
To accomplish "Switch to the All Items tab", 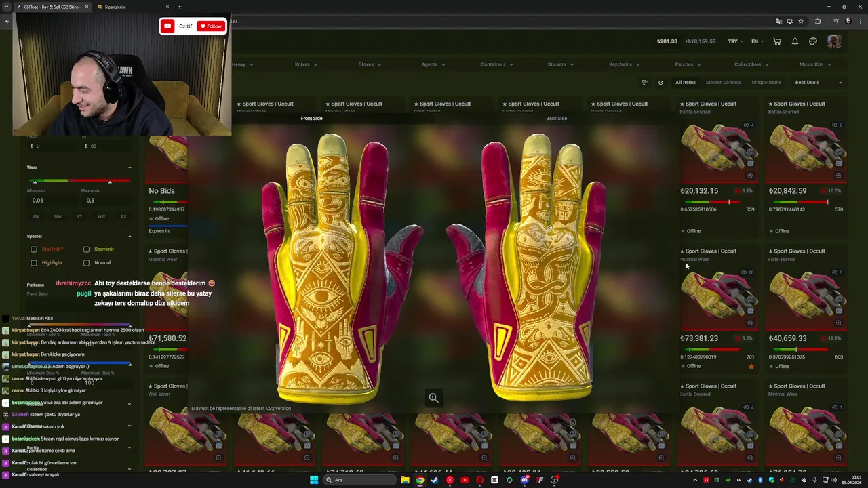I will tap(685, 83).
